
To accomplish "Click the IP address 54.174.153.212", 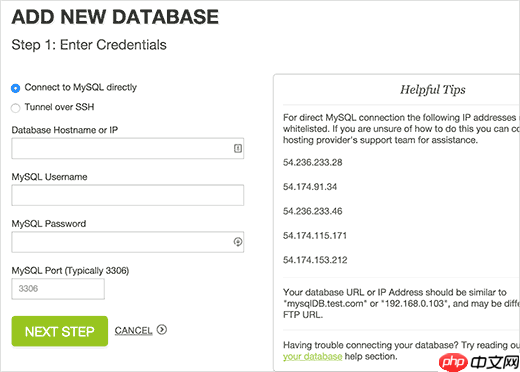I will click(x=315, y=260).
